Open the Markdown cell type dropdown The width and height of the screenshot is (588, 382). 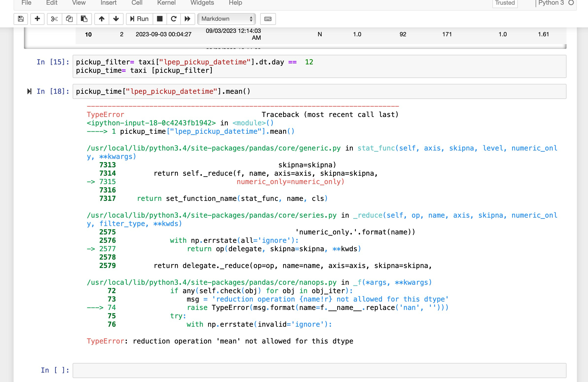226,19
